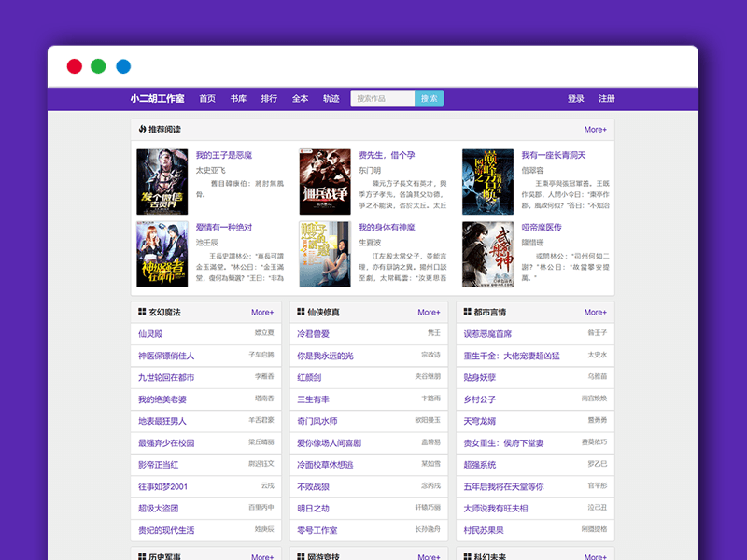Open the 我的王子是恶魔 book cover
Image resolution: width=747 pixels, height=560 pixels.
coord(162,181)
